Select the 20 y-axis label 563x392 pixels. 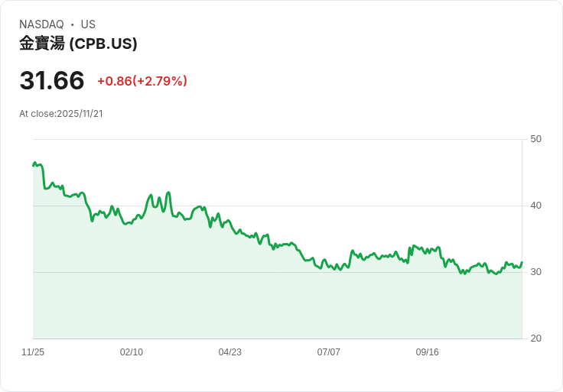[x=536, y=339]
